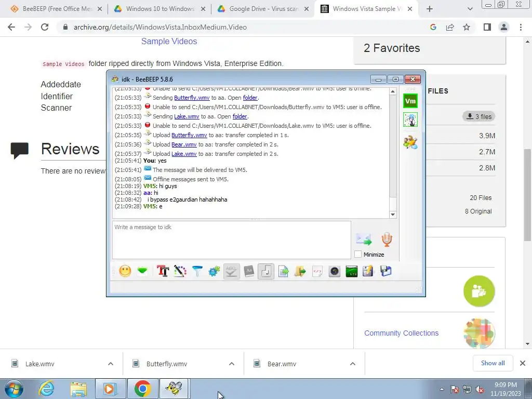Open the Chrome three-dot menu
532x399 pixels.
coord(521,27)
